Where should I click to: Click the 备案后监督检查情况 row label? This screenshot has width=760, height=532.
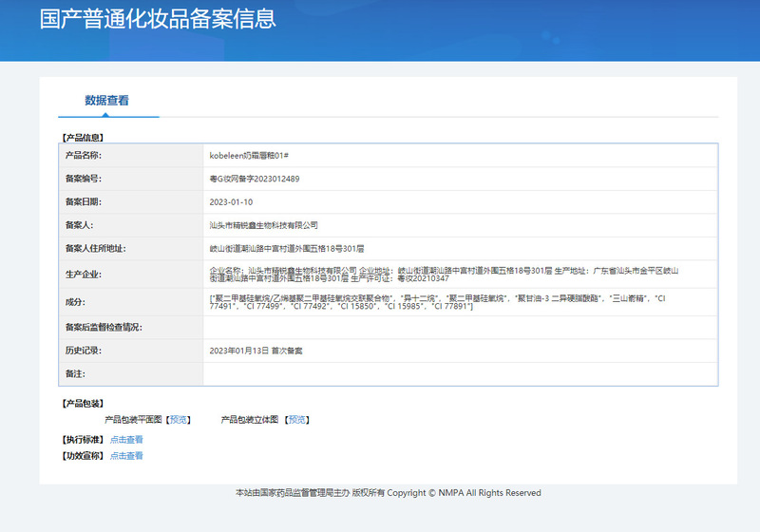pos(104,328)
